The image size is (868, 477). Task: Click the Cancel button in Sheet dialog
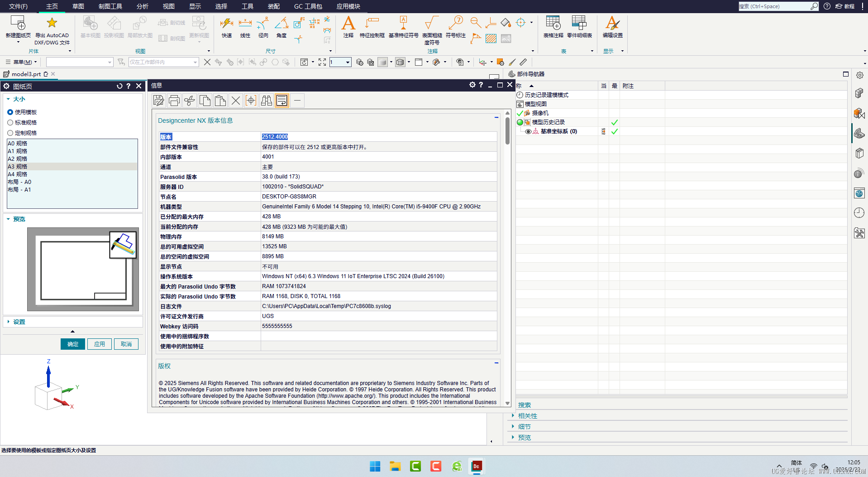[126, 344]
